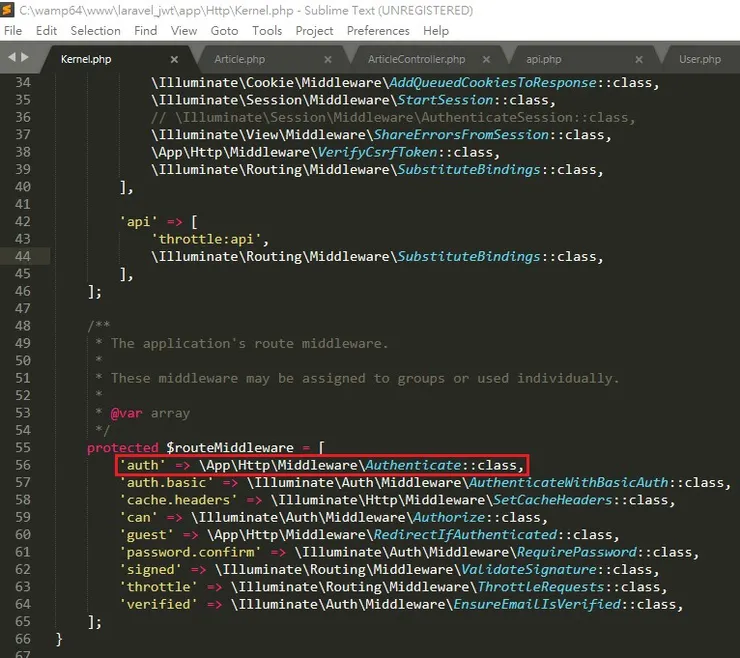Close the Kernel.php tab

(174, 59)
